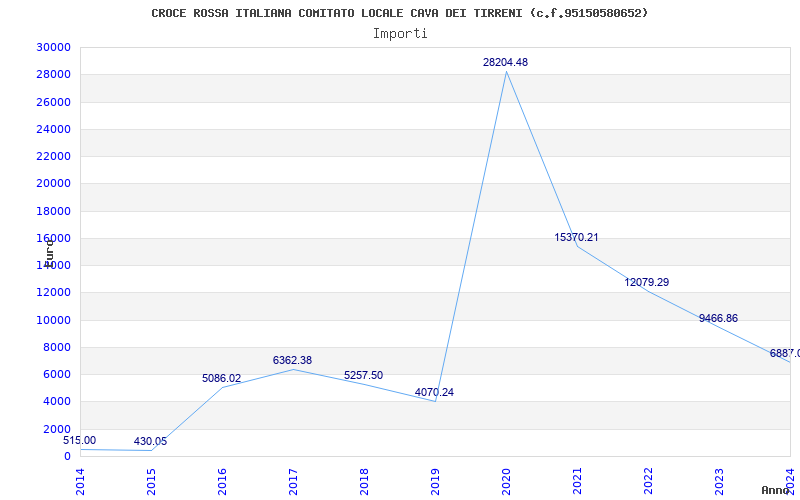Select the 12079.29 data label

pos(646,282)
